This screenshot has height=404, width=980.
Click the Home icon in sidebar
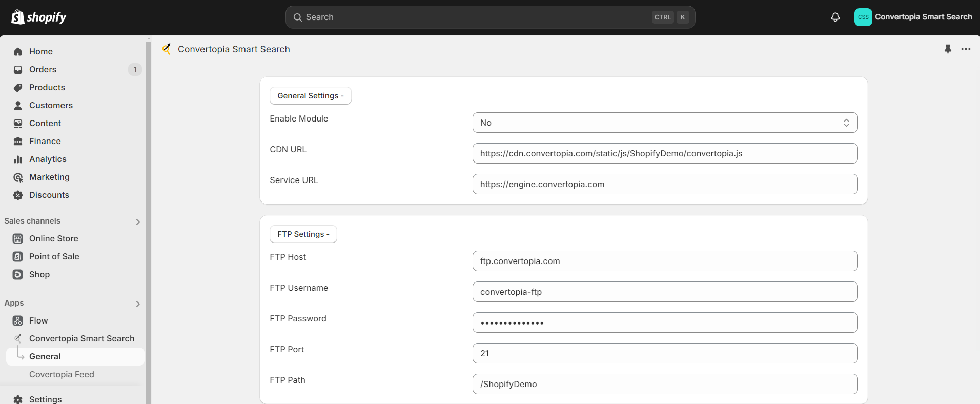(18, 51)
